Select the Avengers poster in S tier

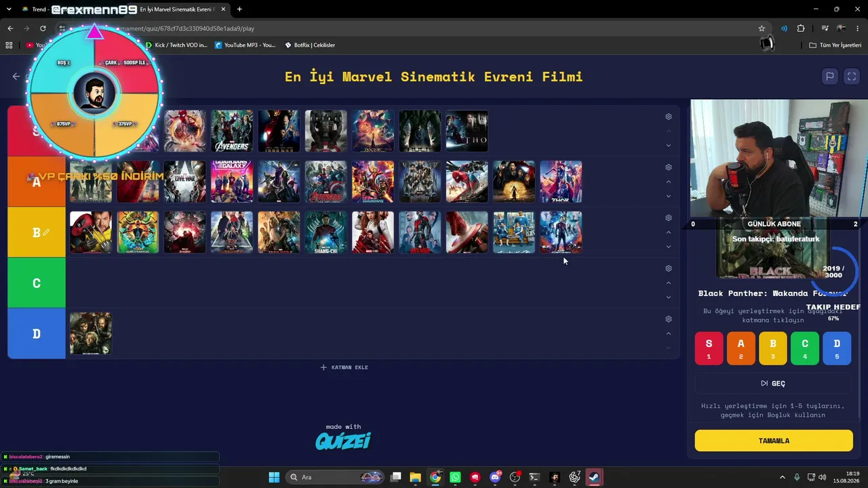point(231,131)
